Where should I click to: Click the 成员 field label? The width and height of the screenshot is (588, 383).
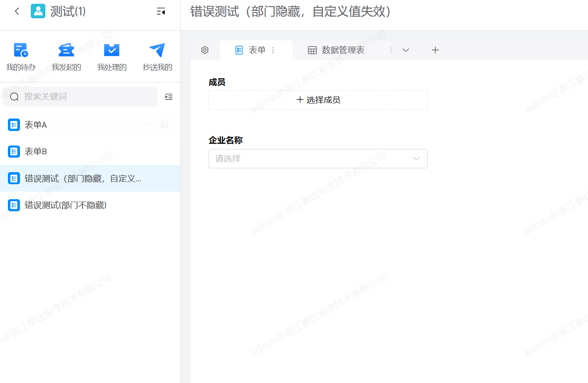[217, 82]
